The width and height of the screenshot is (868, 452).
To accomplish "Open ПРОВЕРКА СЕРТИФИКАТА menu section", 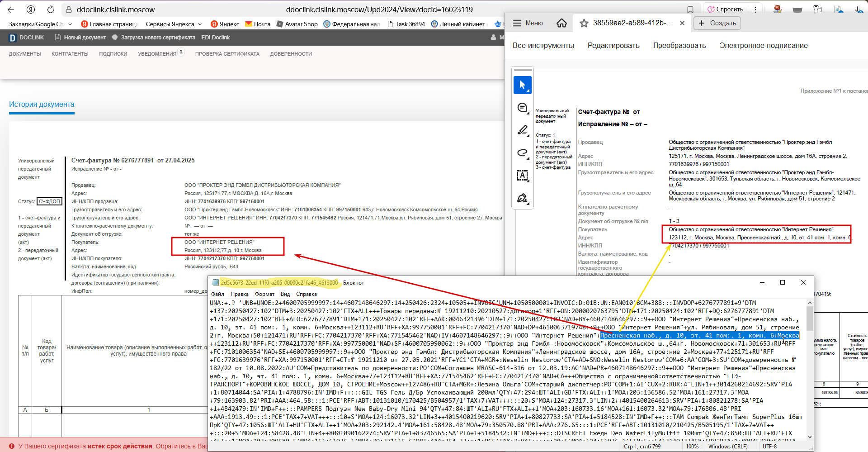I will pyautogui.click(x=227, y=54).
